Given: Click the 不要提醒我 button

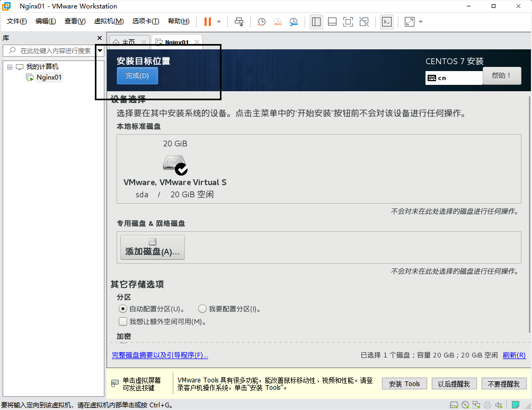Looking at the screenshot, I should (504, 384).
